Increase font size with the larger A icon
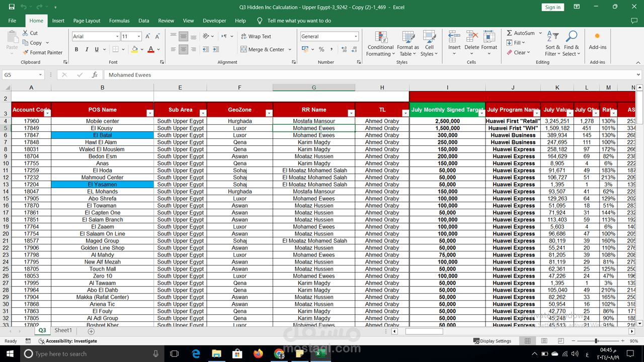644x362 pixels. tap(148, 36)
